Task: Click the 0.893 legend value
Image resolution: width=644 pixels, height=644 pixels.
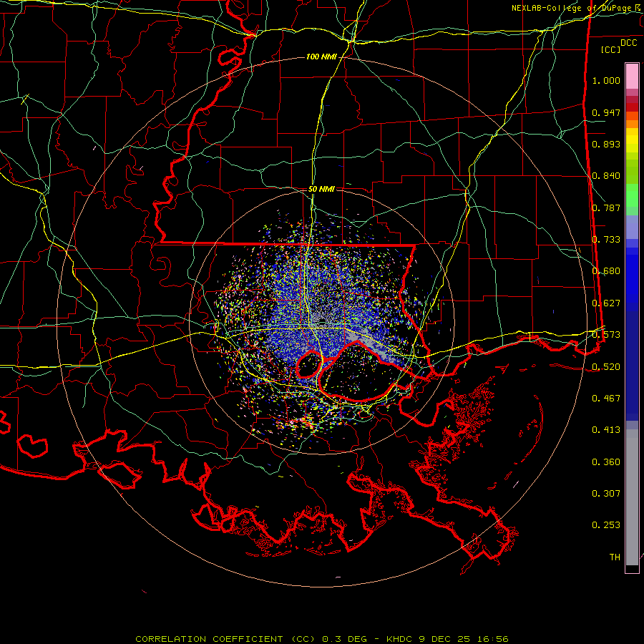Action: tap(606, 144)
